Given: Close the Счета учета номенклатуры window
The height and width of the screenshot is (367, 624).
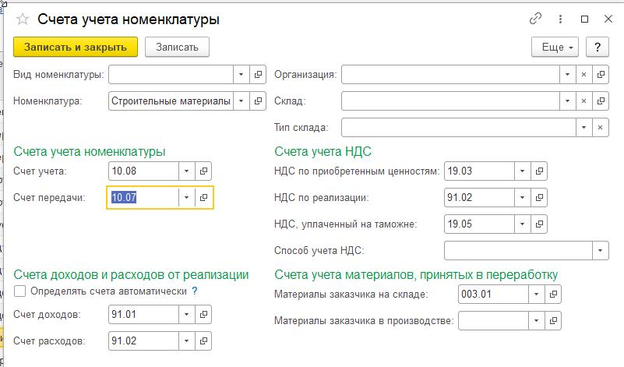Looking at the screenshot, I should pyautogui.click(x=608, y=19).
